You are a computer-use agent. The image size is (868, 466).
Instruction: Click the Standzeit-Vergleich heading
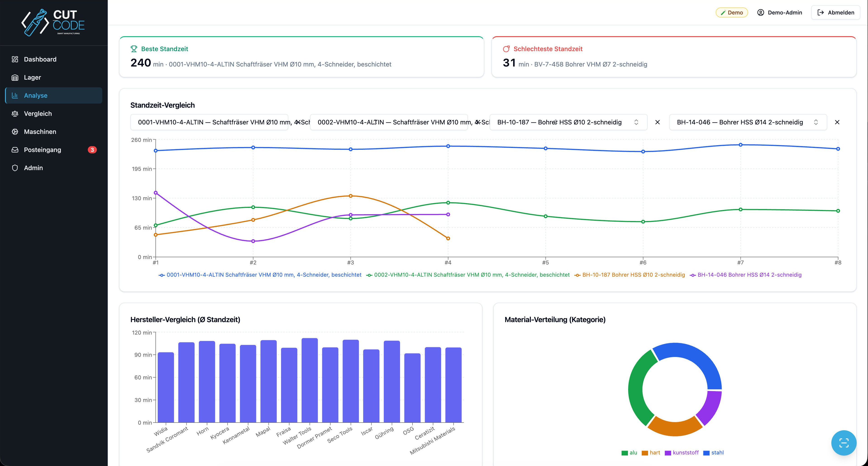pos(162,105)
